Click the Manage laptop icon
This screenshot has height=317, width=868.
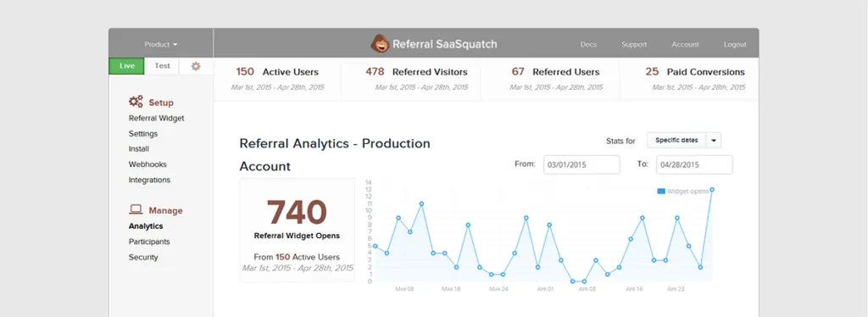(x=136, y=209)
